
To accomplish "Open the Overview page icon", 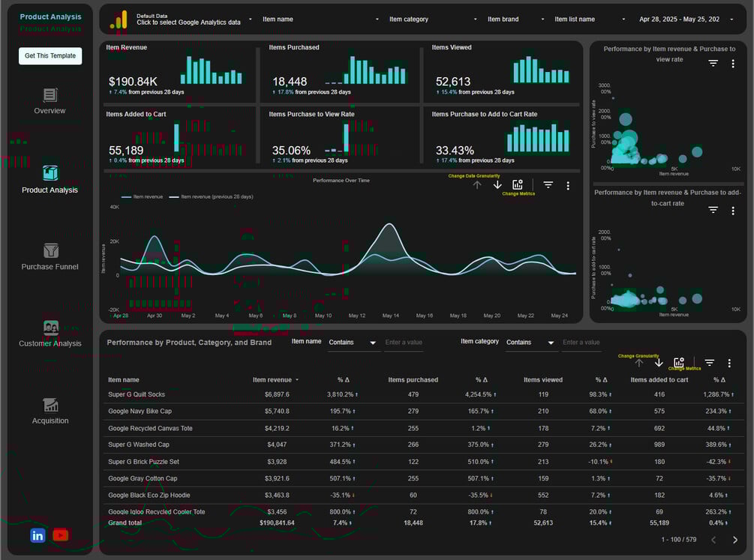I will point(50,95).
